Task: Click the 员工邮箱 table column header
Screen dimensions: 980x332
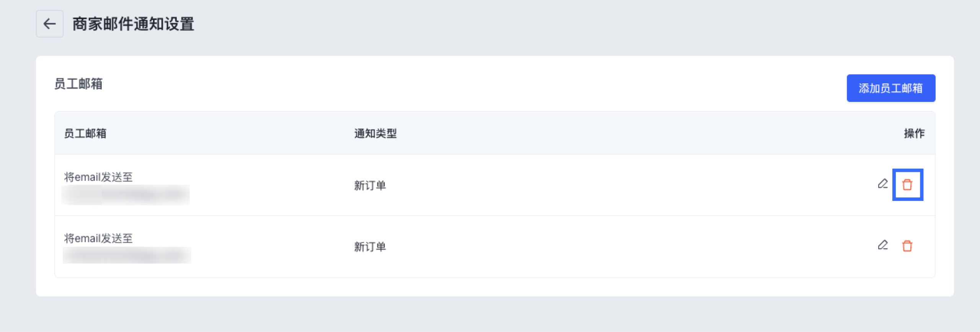Action: pyautogui.click(x=85, y=133)
